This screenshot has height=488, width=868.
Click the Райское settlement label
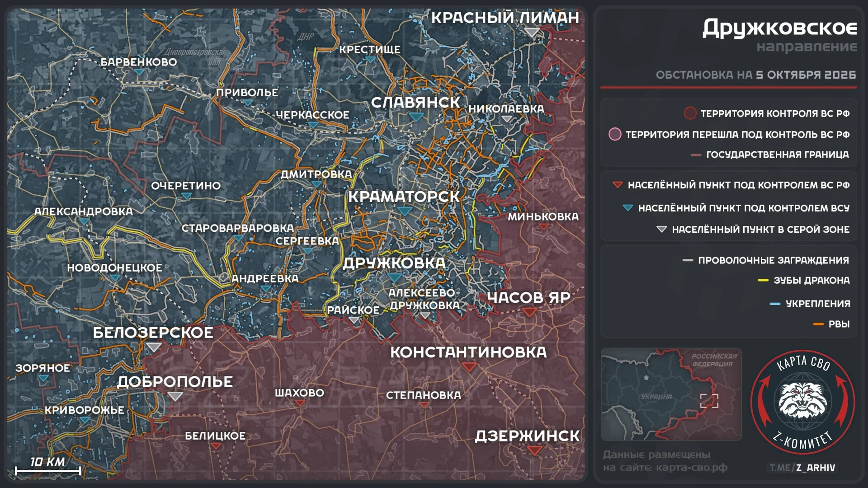coord(354,310)
